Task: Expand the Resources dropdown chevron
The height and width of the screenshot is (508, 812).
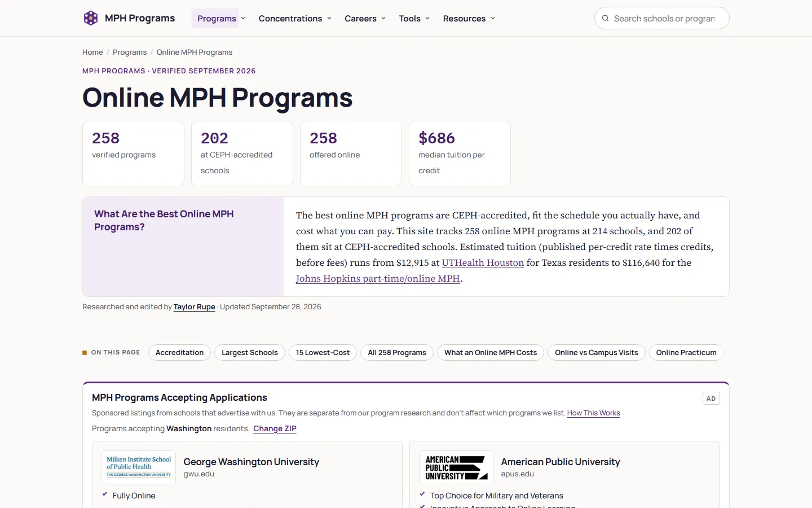Action: pos(493,18)
